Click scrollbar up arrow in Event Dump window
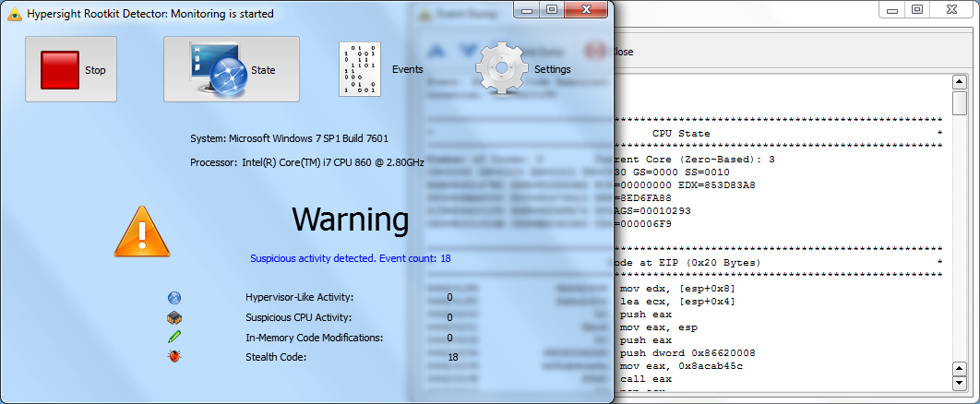Viewport: 980px width, 404px height. click(x=959, y=82)
